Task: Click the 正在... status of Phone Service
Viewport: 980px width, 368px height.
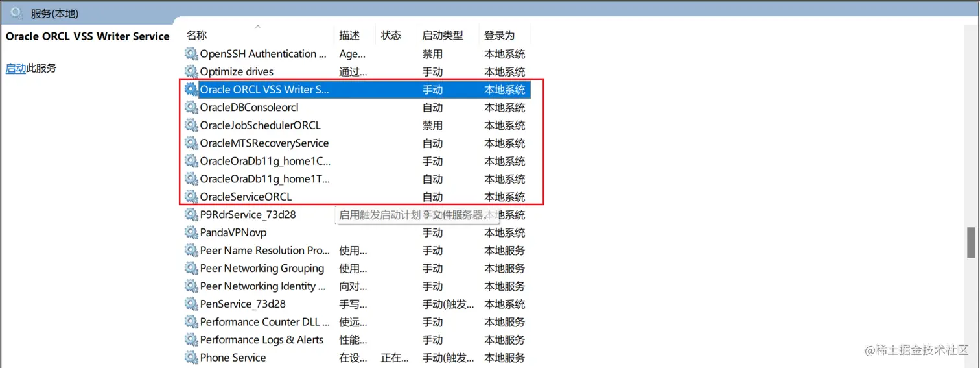Action: pyautogui.click(x=395, y=357)
